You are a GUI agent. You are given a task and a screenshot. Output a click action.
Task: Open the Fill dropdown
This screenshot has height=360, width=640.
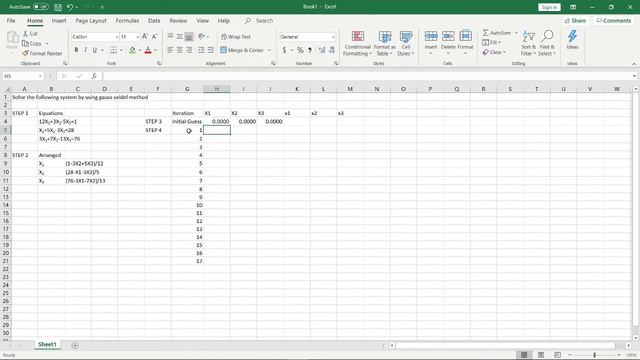coord(491,42)
